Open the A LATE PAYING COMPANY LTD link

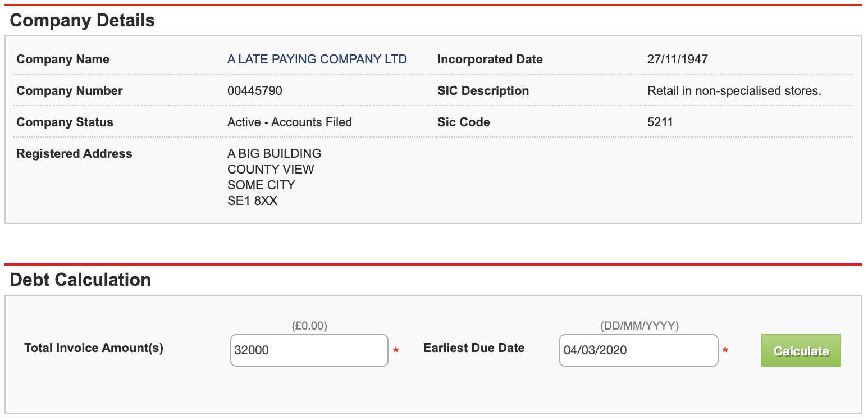click(317, 60)
